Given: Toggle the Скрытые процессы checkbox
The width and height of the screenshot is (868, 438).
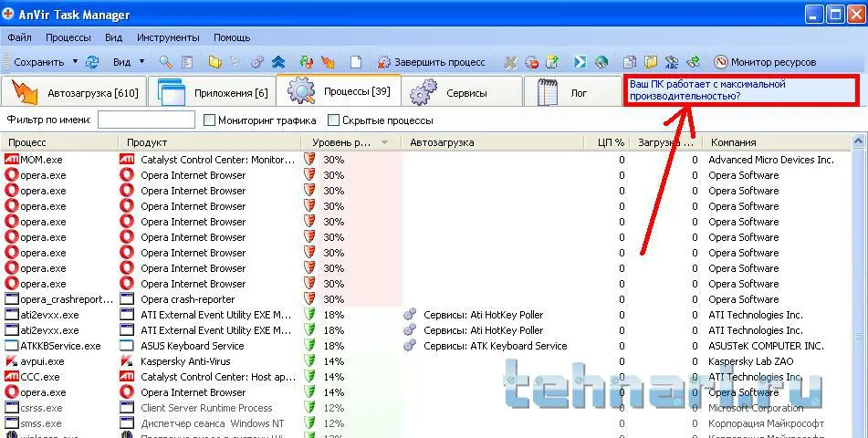Looking at the screenshot, I should [x=333, y=120].
